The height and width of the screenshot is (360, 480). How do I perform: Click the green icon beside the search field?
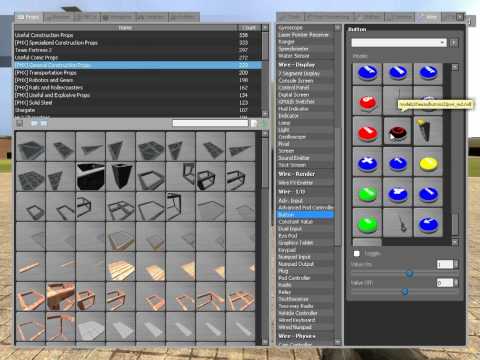click(264, 124)
